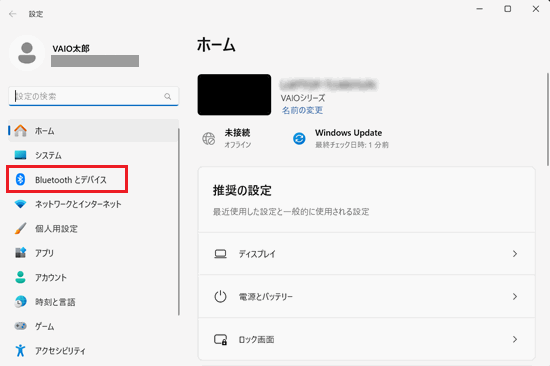Click the search magnifier icon

pyautogui.click(x=168, y=96)
